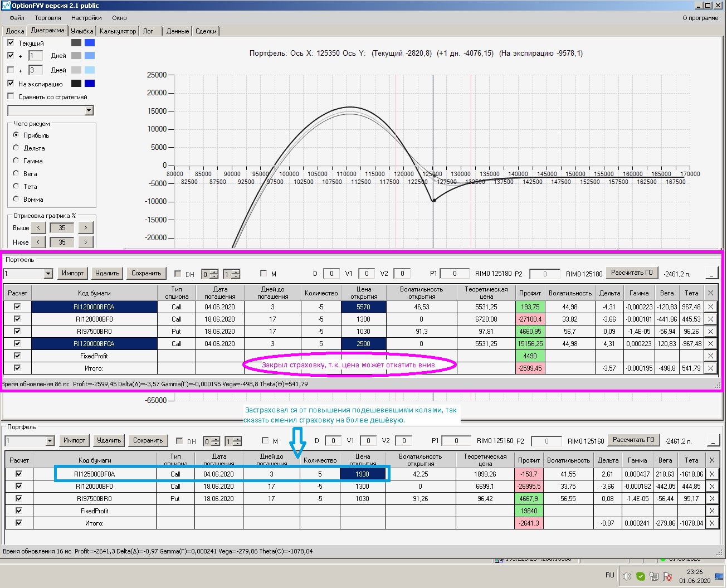Open the strategy comparison dropdown

point(89,110)
